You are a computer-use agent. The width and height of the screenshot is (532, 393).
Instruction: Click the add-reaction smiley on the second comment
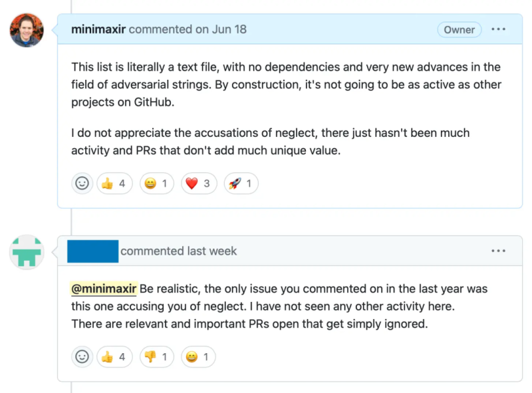click(82, 356)
